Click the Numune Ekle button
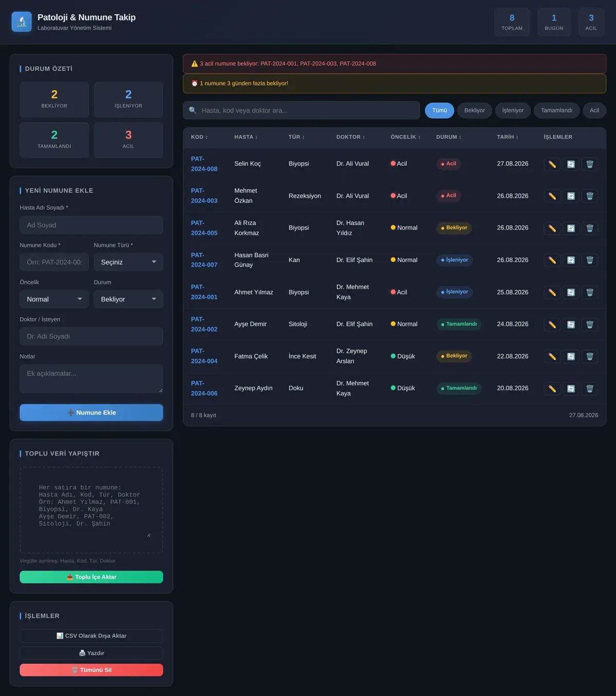The width and height of the screenshot is (616, 696). point(91,412)
